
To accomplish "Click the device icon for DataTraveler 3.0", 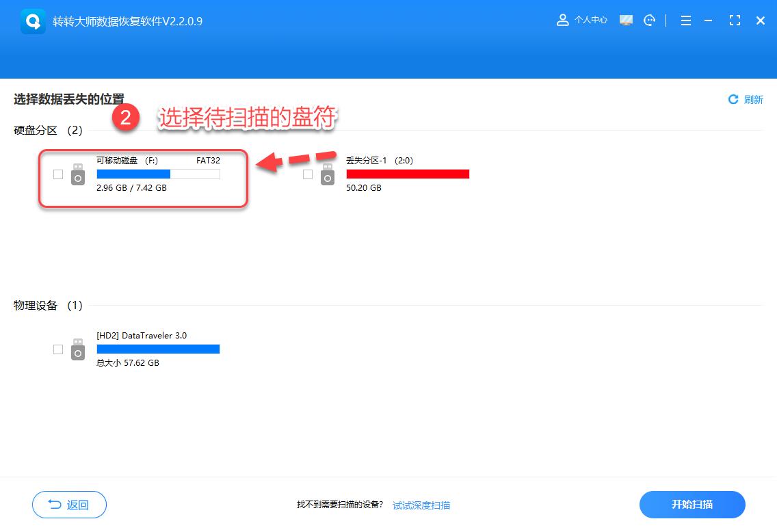I will click(78, 349).
